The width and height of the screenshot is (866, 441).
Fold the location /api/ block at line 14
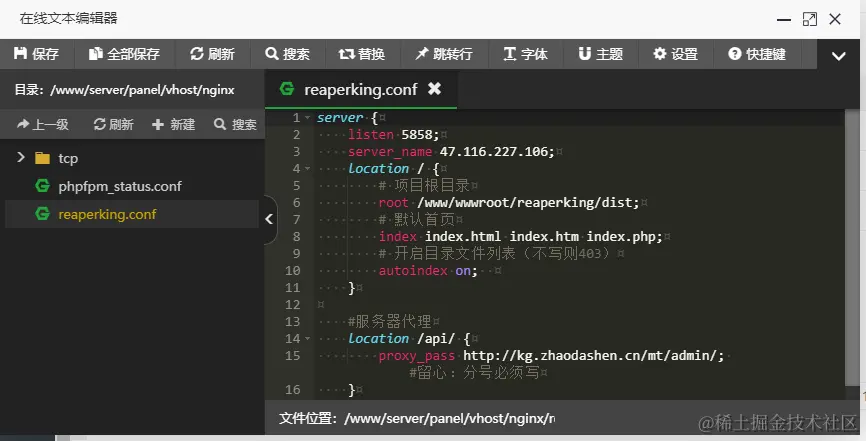pyautogui.click(x=308, y=339)
